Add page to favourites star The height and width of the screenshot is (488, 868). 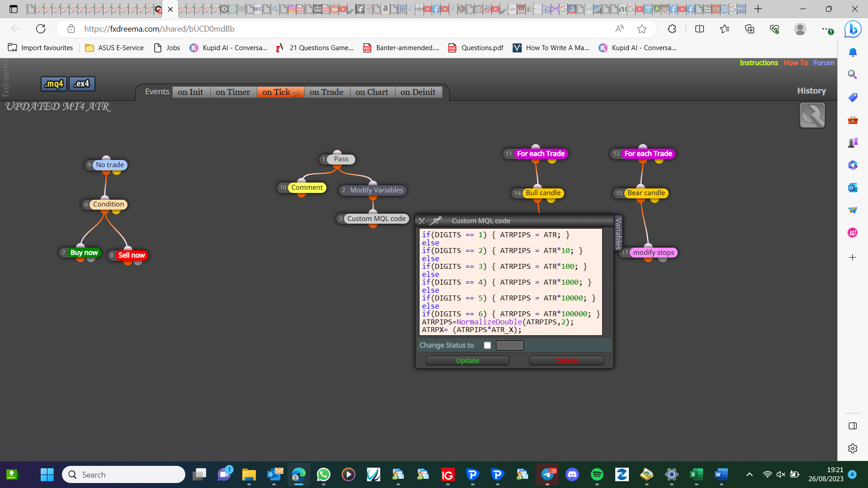pos(642,29)
